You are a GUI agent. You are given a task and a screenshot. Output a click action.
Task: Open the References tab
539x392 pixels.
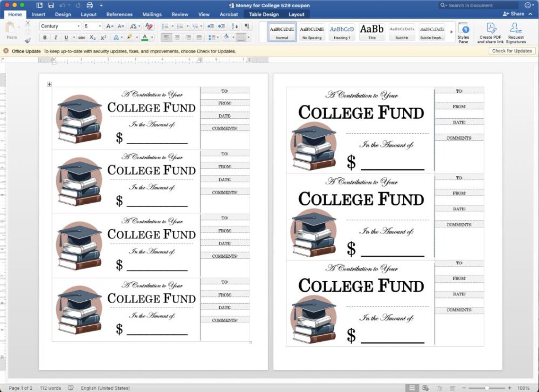pyautogui.click(x=119, y=15)
